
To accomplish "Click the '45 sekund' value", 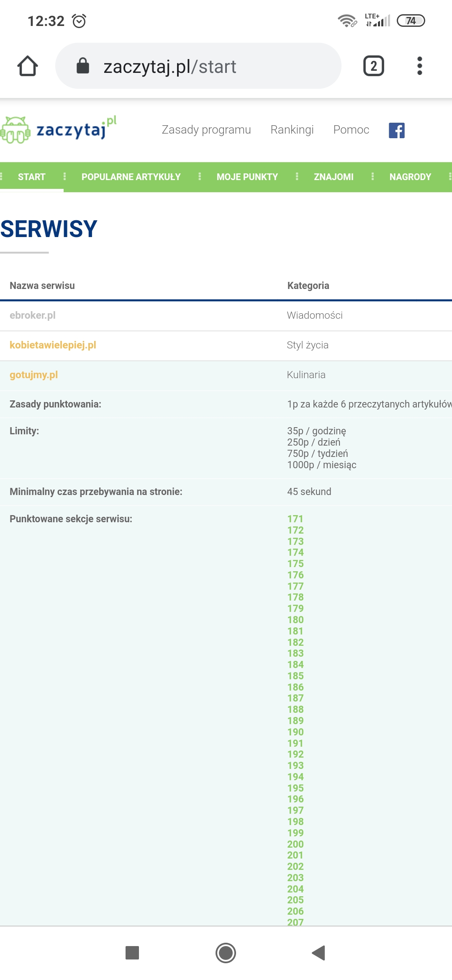I will (309, 492).
